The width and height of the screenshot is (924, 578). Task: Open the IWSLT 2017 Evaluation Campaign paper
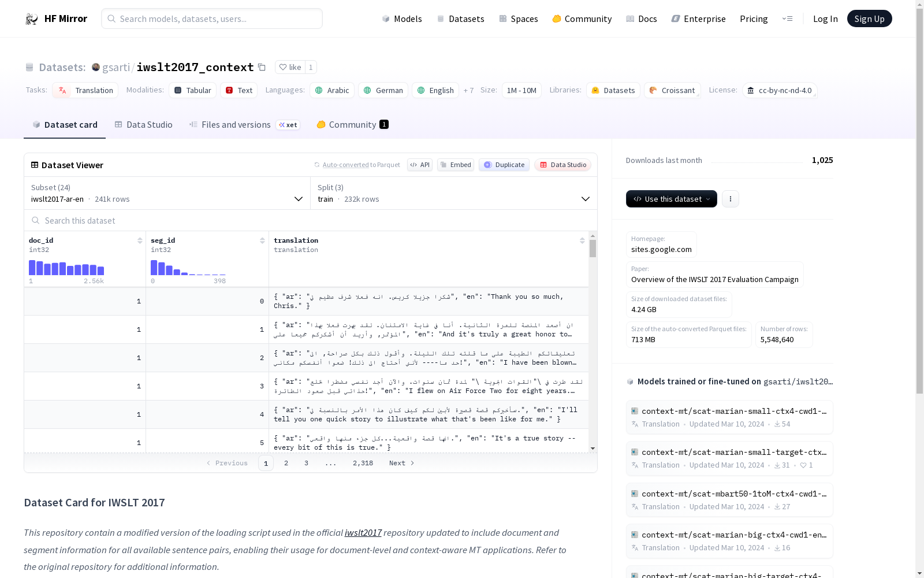tap(715, 275)
